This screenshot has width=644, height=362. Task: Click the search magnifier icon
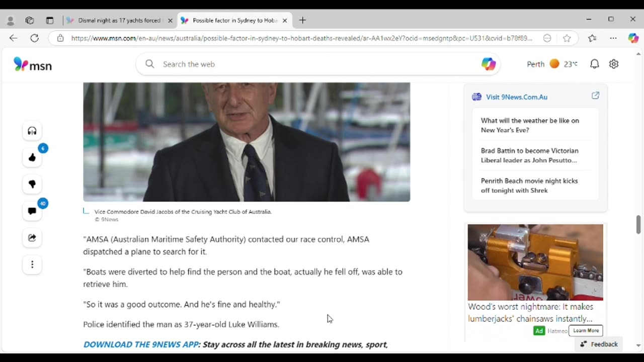[x=149, y=64]
